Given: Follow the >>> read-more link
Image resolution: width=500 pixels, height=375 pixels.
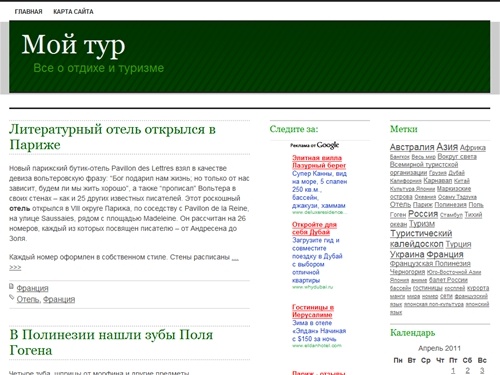Looking at the screenshot, I should click(15, 267).
